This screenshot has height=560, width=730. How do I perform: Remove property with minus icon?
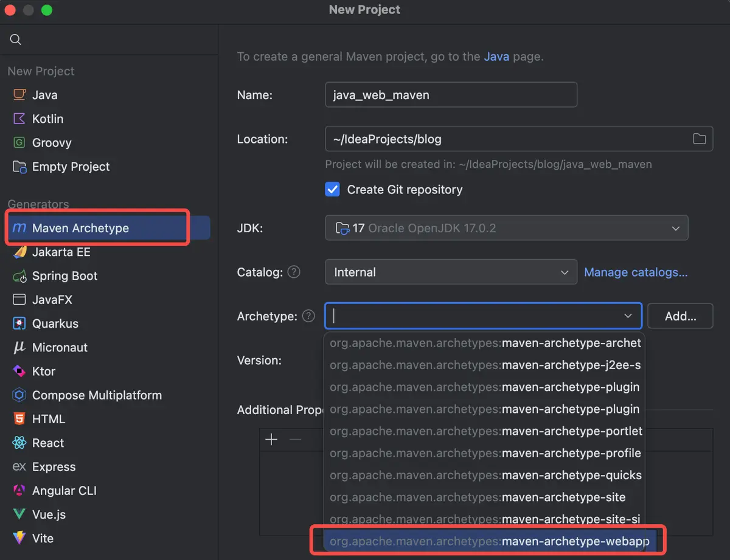tap(295, 440)
